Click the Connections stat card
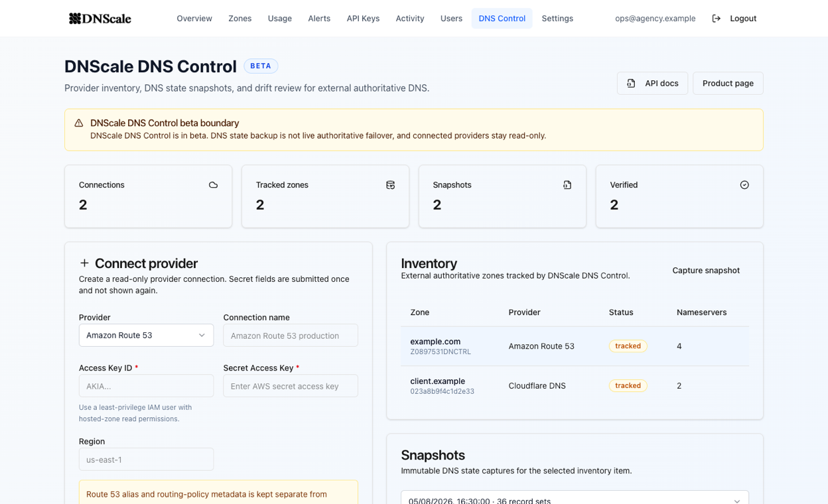 149,196
